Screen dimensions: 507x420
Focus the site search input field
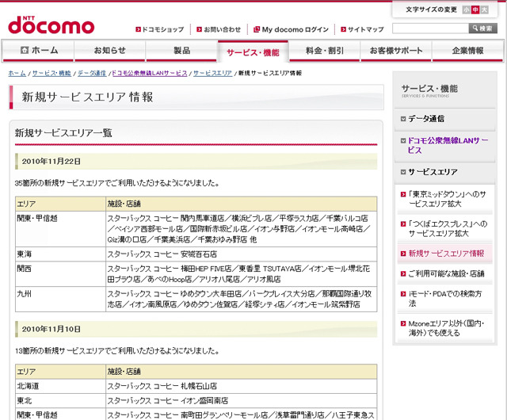pyautogui.click(x=430, y=29)
